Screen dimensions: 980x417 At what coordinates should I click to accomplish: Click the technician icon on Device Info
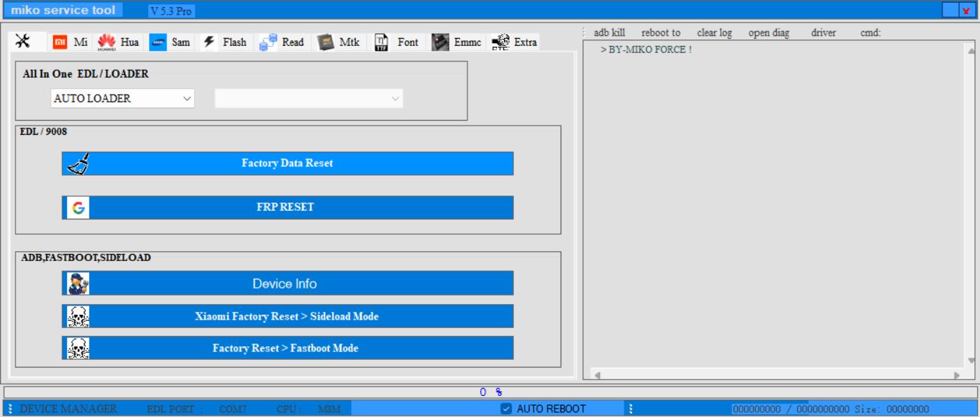77,284
